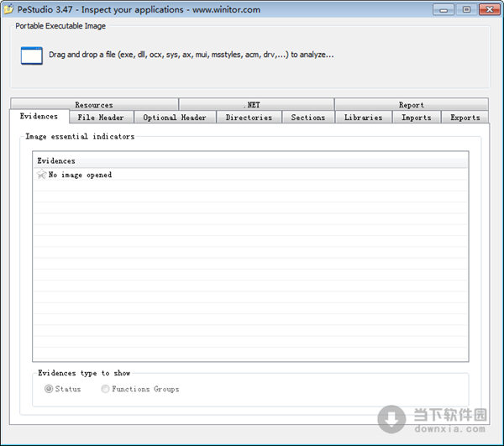Click the 'Drag and drop a file' text
This screenshot has width=504, height=446.
(x=192, y=55)
